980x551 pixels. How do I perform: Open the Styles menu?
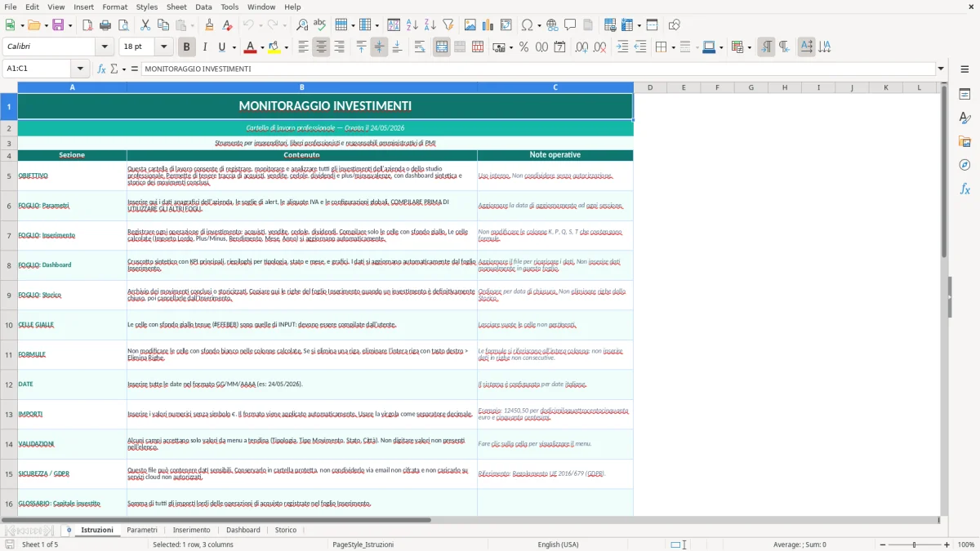click(x=147, y=7)
